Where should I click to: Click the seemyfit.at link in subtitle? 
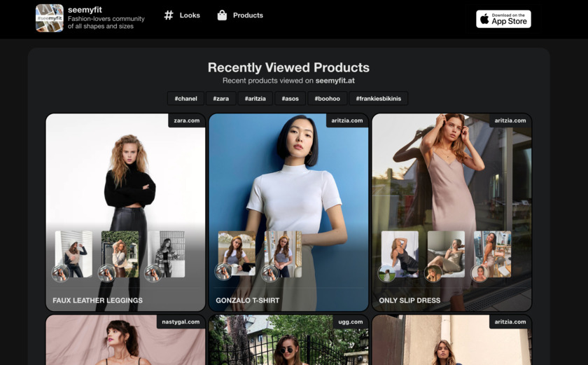point(335,81)
